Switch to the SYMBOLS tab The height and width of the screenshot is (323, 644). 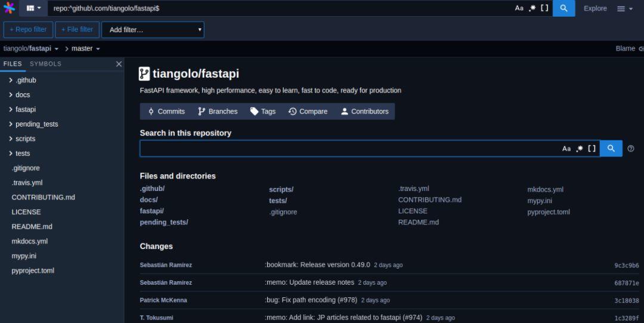click(x=45, y=64)
